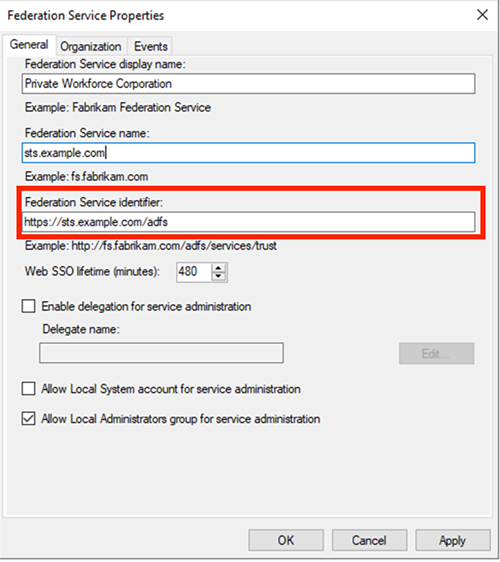
Task: Open the Organization tab
Action: [x=91, y=46]
